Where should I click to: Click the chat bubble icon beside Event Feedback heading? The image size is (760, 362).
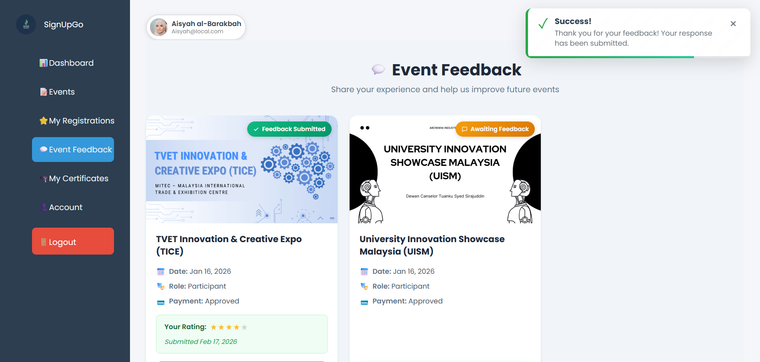click(x=379, y=70)
